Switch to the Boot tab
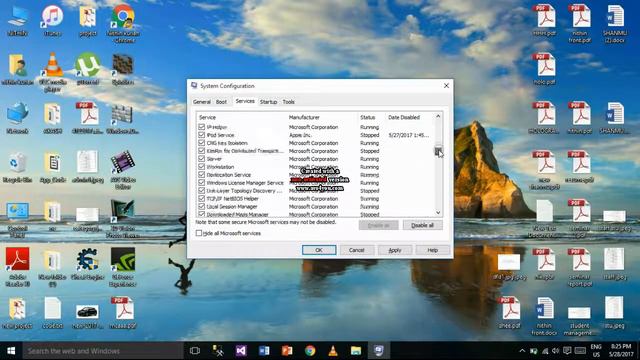 click(x=221, y=102)
